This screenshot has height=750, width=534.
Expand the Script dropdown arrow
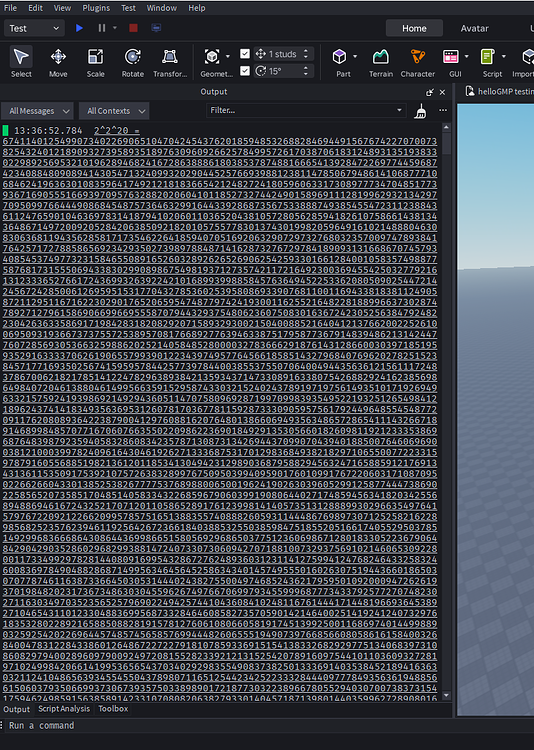click(504, 56)
